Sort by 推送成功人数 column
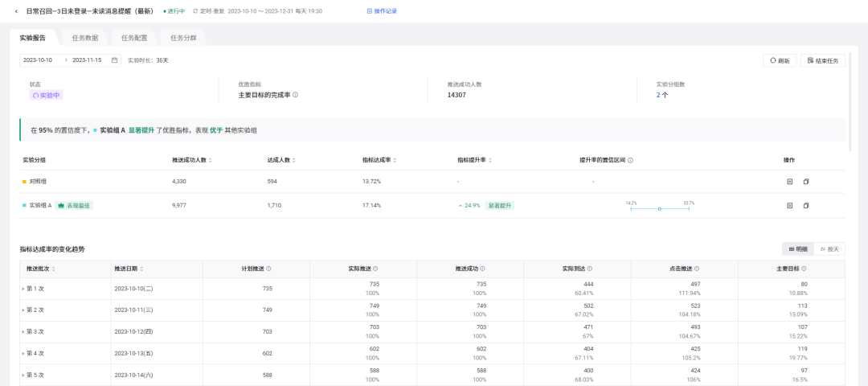The height and width of the screenshot is (386, 868). click(211, 160)
